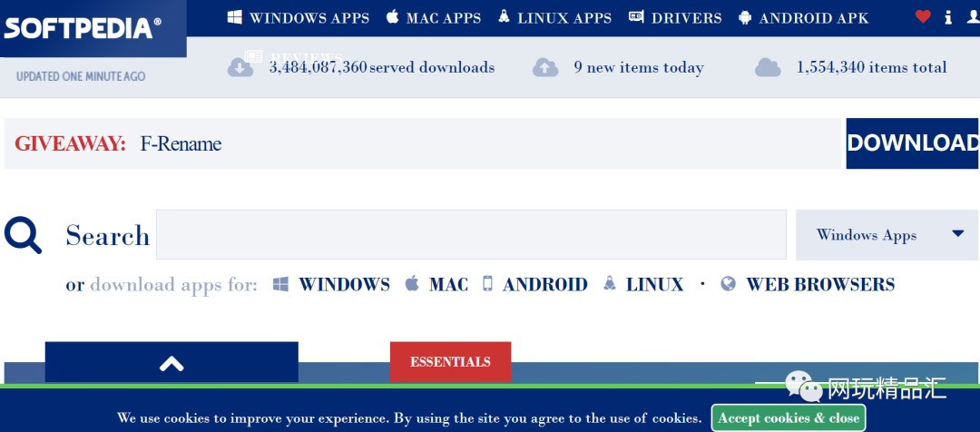Screen dimensions: 980x432
Task: Click the info icon in the top bar
Action: (949, 17)
